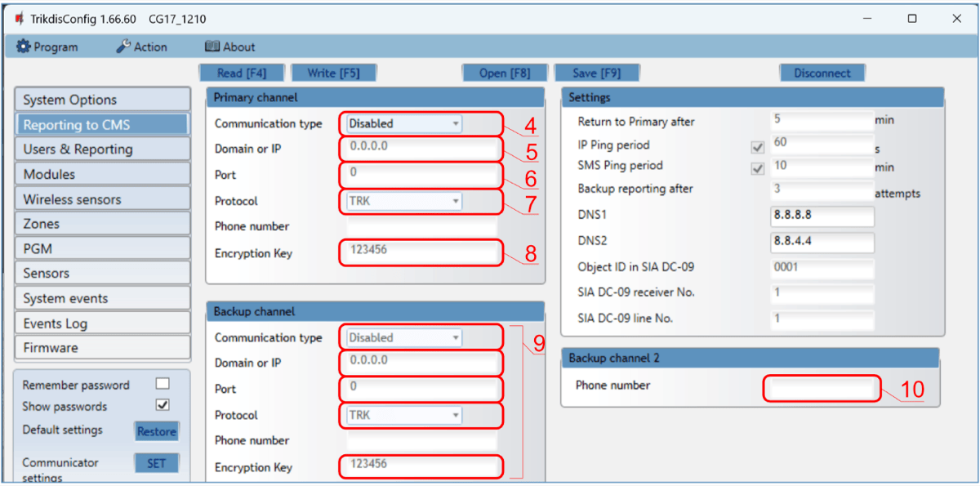Open Backup channel Communication type dropdown

click(x=403, y=338)
